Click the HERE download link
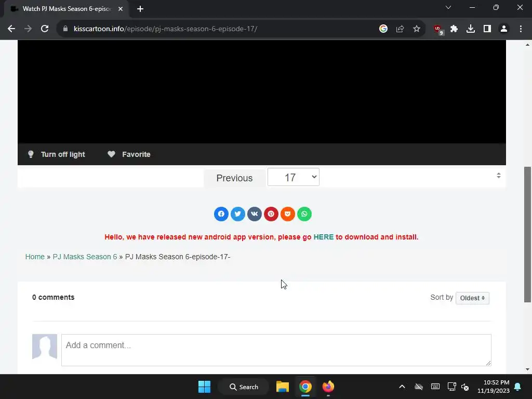Viewport: 532px width, 399px height. (323, 237)
